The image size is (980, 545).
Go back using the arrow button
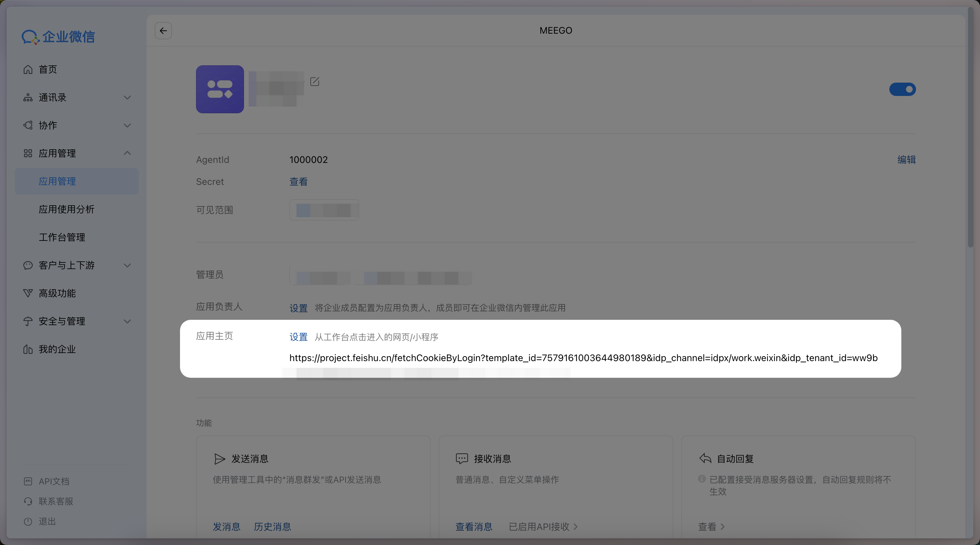(163, 31)
